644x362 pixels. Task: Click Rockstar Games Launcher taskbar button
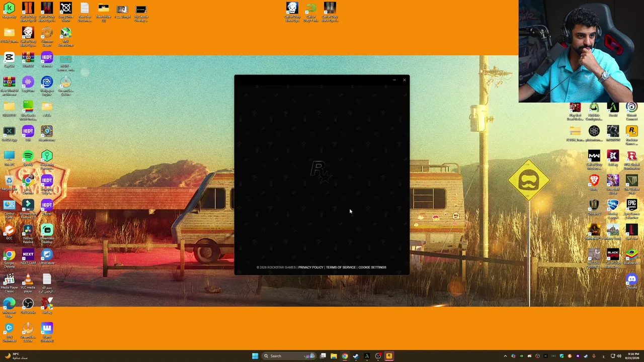click(389, 356)
